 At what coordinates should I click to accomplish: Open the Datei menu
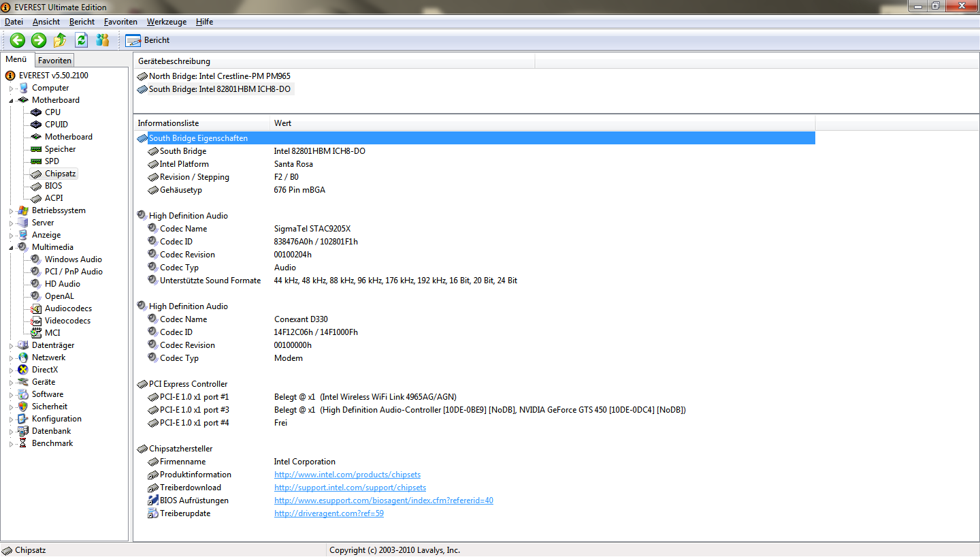click(14, 22)
